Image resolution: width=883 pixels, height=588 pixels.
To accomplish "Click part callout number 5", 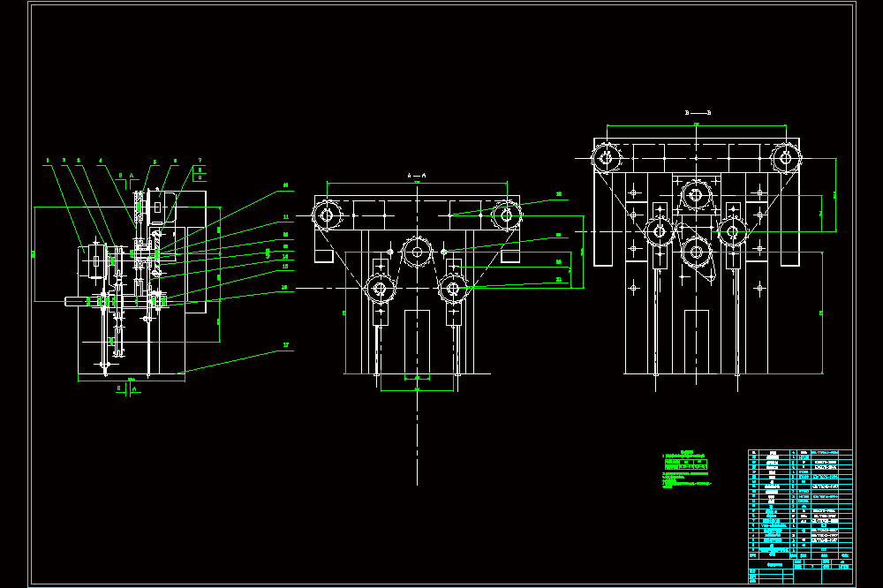I will pos(155,162).
